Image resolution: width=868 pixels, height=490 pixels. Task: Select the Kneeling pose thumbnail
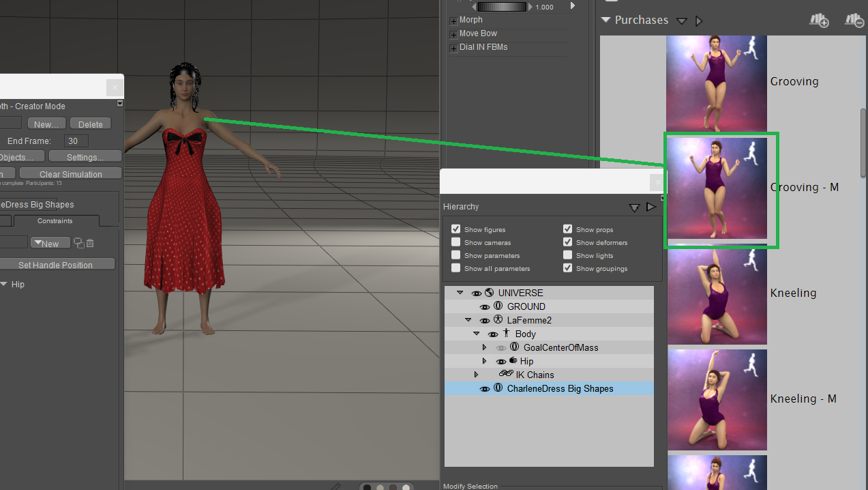tap(717, 294)
